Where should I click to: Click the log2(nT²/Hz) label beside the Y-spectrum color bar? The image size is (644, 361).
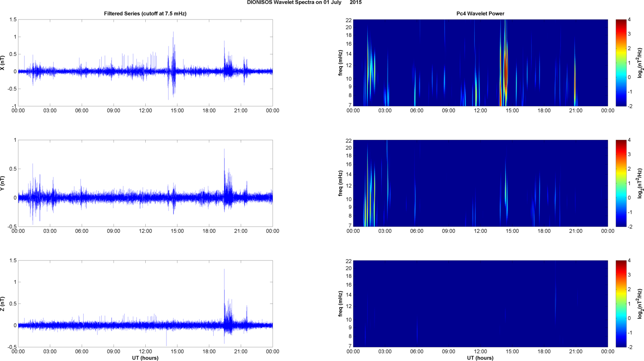pyautogui.click(x=640, y=183)
